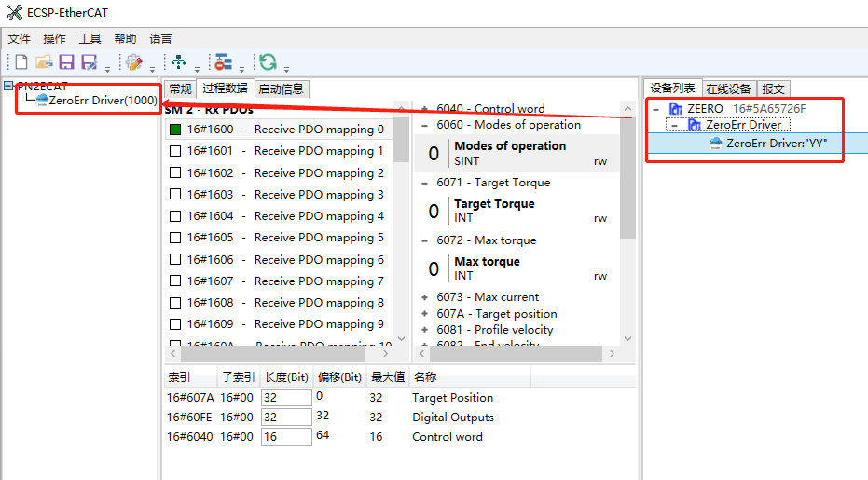Collapse the ZEERO vendor node

click(656, 110)
